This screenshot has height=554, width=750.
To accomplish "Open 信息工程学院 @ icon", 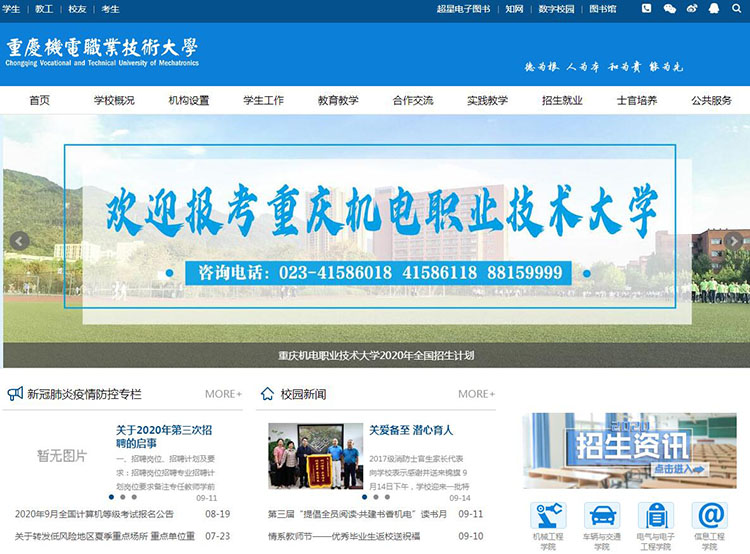I will click(710, 515).
